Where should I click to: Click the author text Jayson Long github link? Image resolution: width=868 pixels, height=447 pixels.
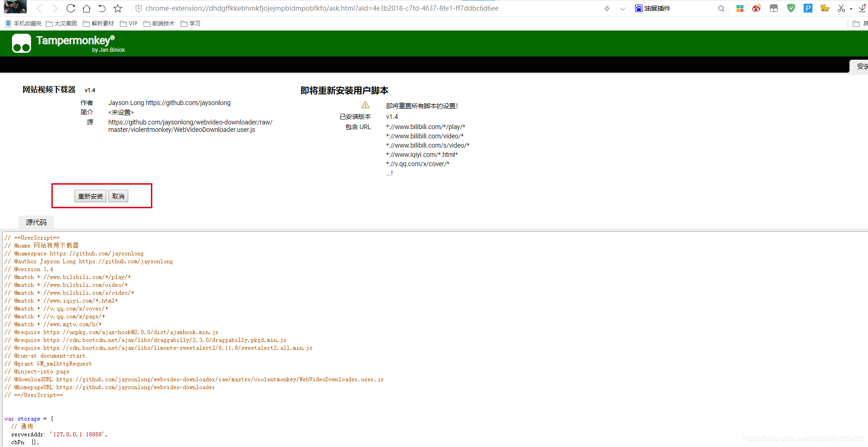pyautogui.click(x=169, y=103)
